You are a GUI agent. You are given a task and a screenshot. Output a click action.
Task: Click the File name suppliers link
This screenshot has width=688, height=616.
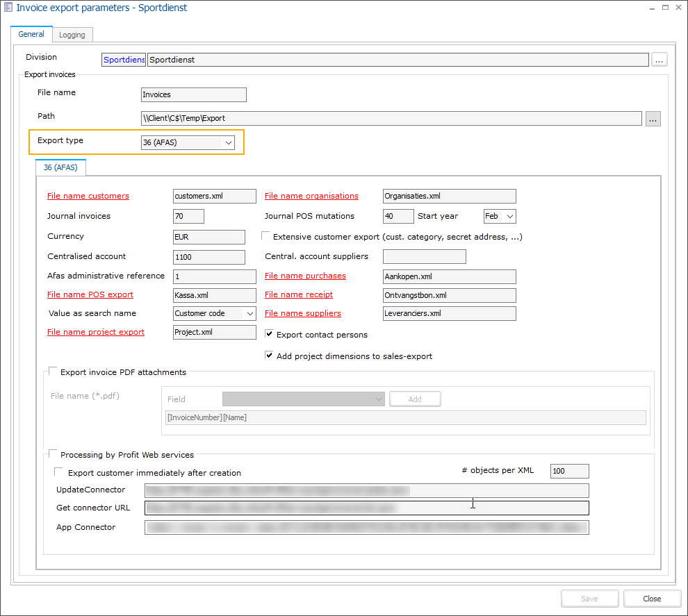[x=302, y=313]
